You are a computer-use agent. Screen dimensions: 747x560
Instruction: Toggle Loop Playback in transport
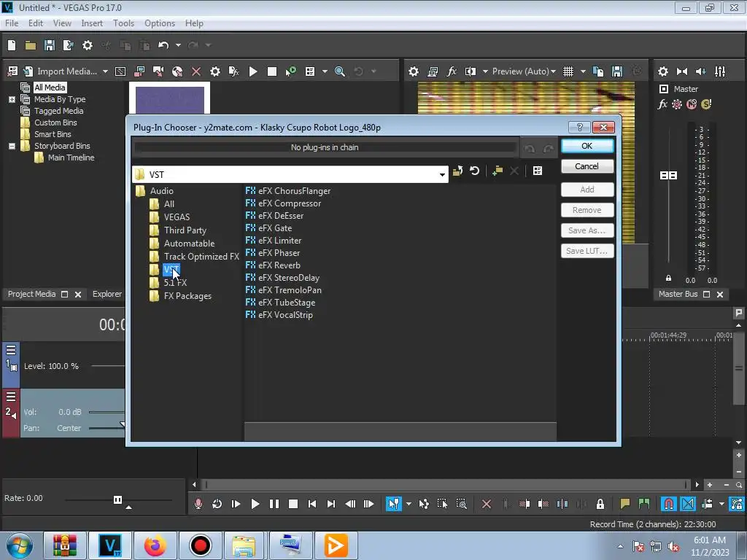click(217, 504)
